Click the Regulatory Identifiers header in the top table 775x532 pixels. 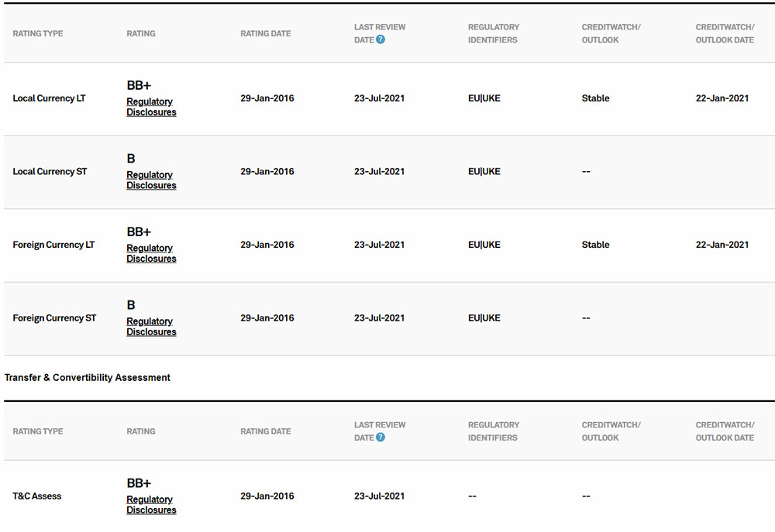pyautogui.click(x=494, y=33)
